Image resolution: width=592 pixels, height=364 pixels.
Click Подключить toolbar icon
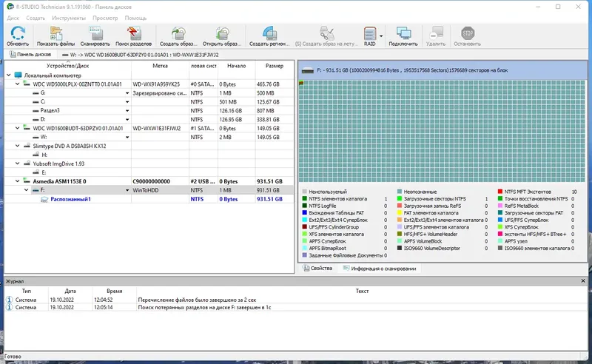(x=403, y=33)
